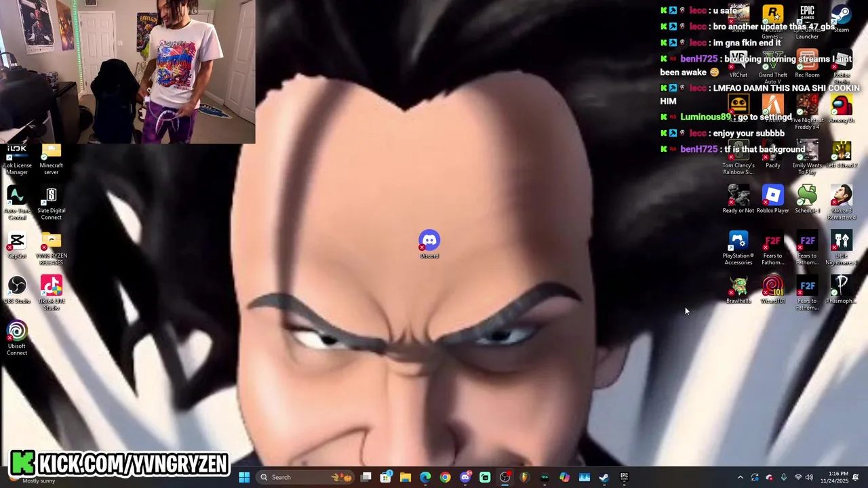Open Steam from the taskbar

click(x=604, y=477)
